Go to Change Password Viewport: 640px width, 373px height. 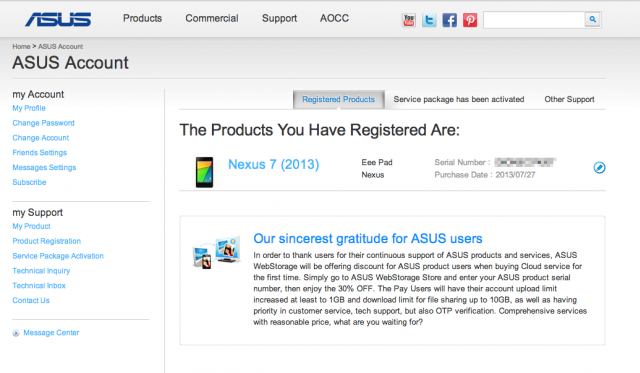tap(43, 123)
